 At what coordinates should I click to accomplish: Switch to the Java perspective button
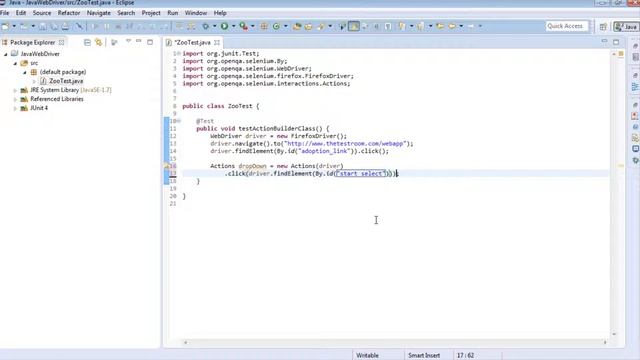point(626,27)
